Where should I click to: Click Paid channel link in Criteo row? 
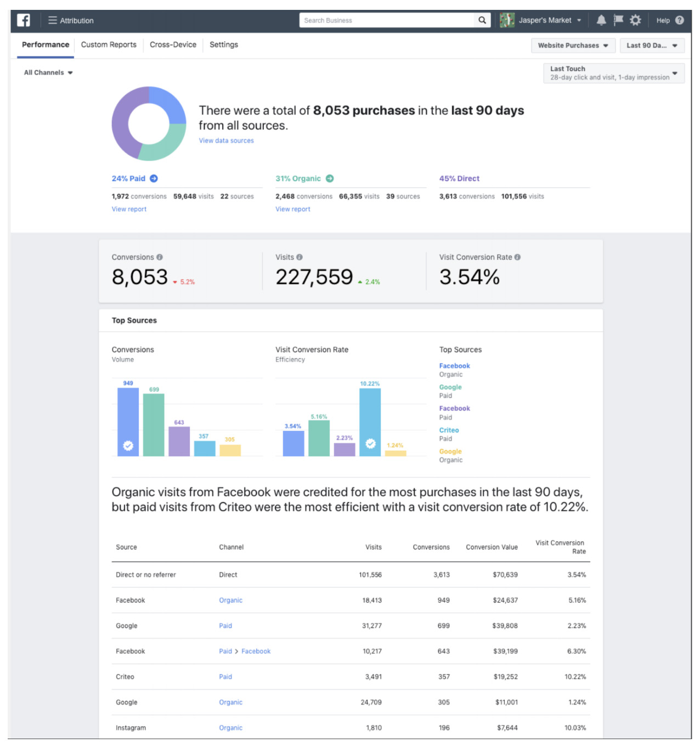[225, 677]
